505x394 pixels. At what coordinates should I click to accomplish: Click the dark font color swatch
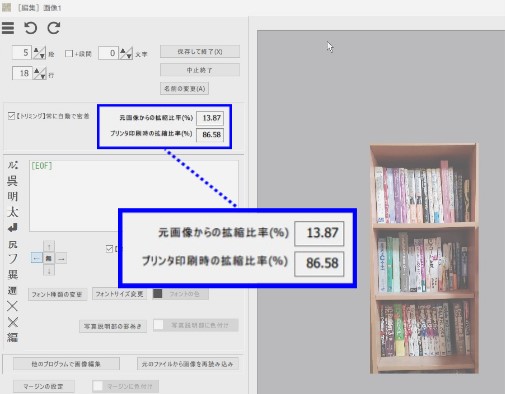(157, 294)
